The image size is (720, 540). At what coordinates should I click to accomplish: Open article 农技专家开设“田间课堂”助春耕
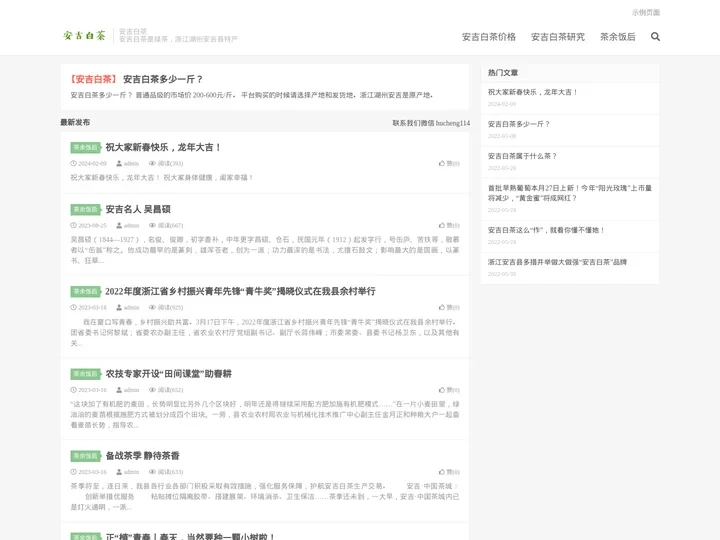pyautogui.click(x=169, y=374)
